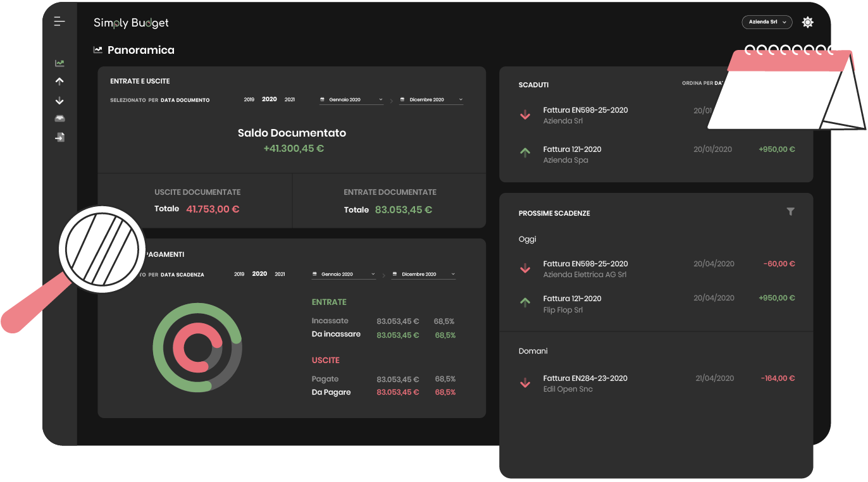Click the Ordina Per sort control in Scaduti
The width and height of the screenshot is (868, 482).
click(702, 83)
